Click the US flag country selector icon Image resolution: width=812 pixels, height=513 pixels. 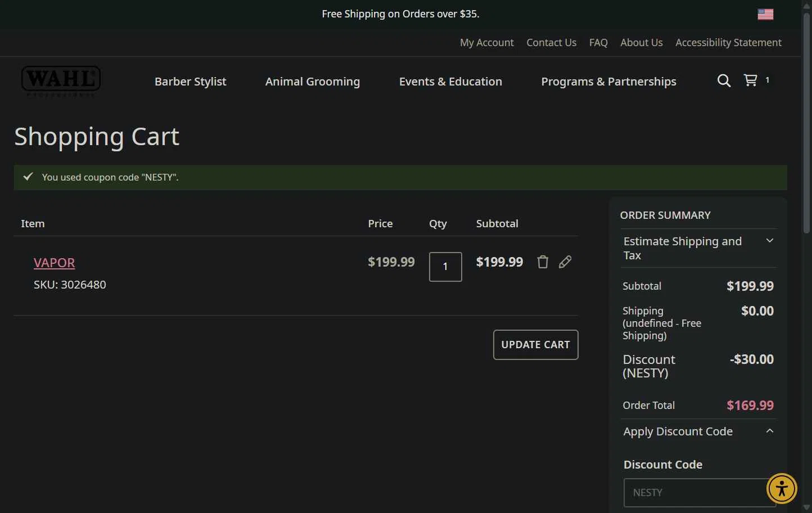765,14
